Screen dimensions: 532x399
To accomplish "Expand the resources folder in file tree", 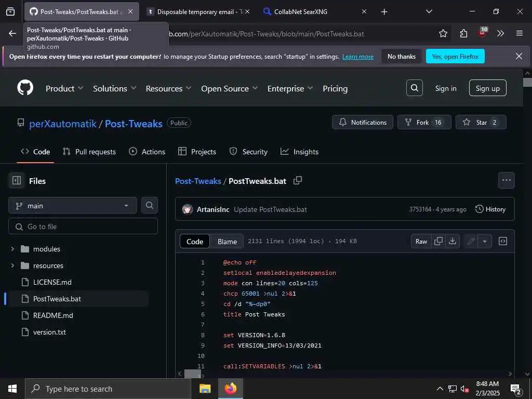I will [x=12, y=265].
